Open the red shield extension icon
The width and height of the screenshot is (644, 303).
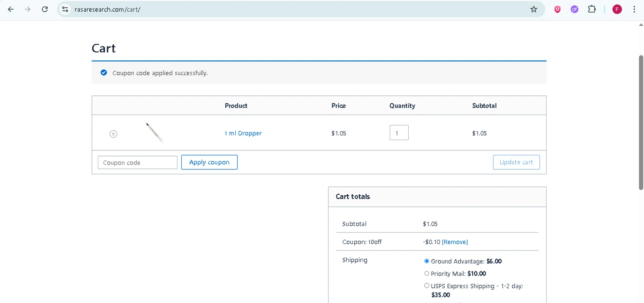pyautogui.click(x=557, y=9)
